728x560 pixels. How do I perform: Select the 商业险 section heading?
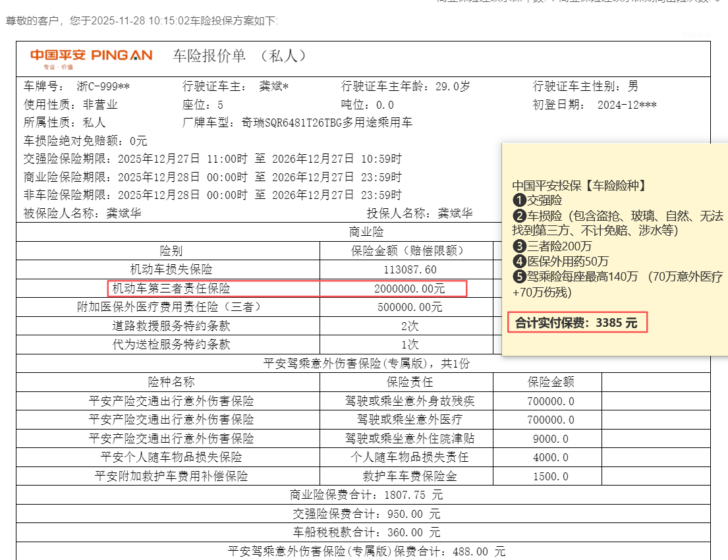[366, 232]
